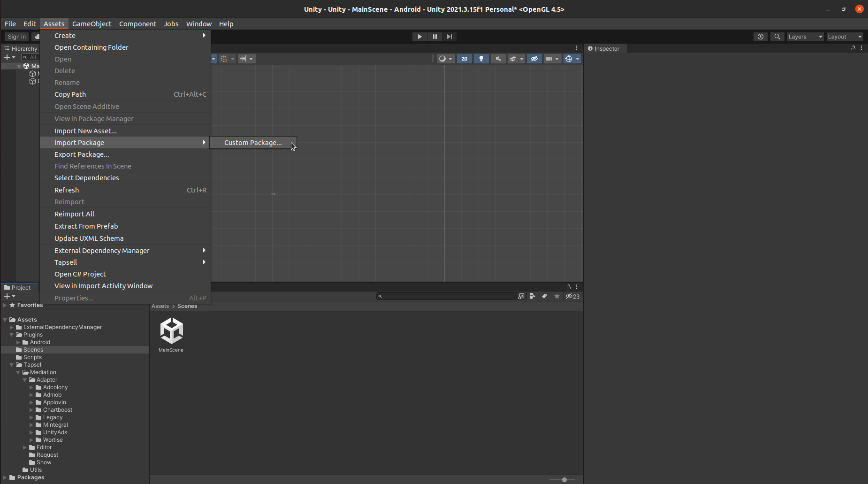Viewport: 868px width, 484px height.
Task: Click Search by Label tag icon
Action: [545, 296]
